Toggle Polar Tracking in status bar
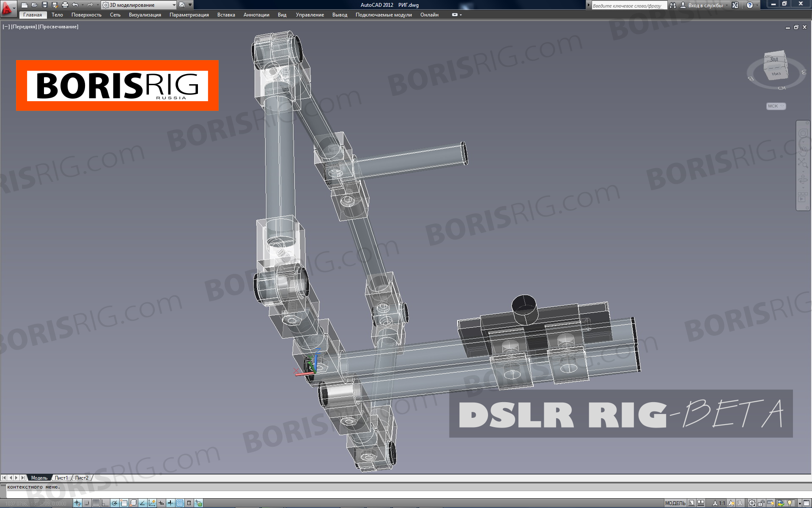The image size is (812, 508). [x=115, y=503]
